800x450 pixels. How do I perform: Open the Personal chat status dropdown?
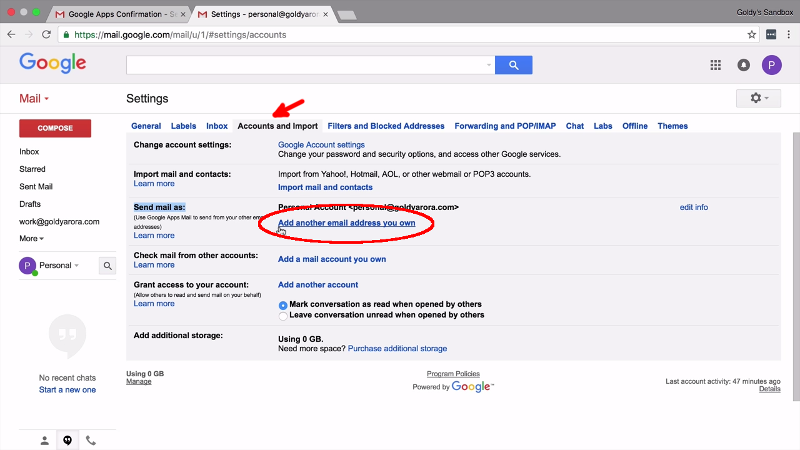(59, 265)
